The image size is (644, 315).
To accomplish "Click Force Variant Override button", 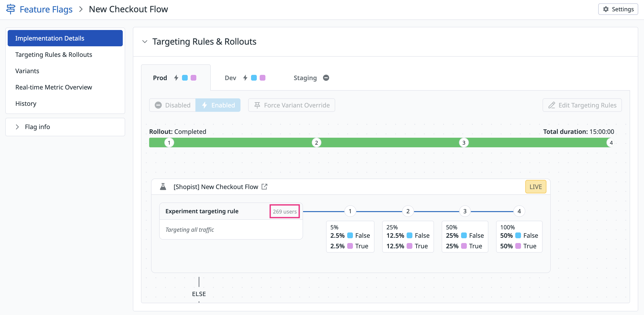I will [292, 105].
